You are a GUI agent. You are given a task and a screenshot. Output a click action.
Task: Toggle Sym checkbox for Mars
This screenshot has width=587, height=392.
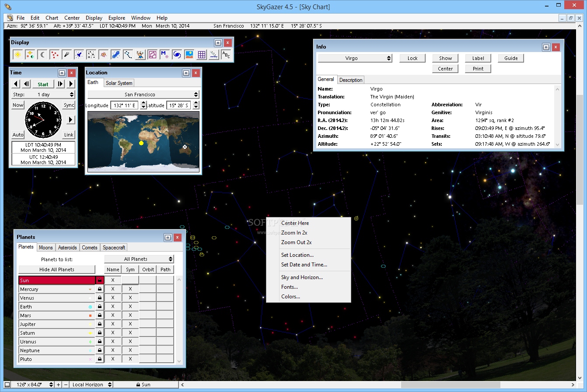point(130,315)
